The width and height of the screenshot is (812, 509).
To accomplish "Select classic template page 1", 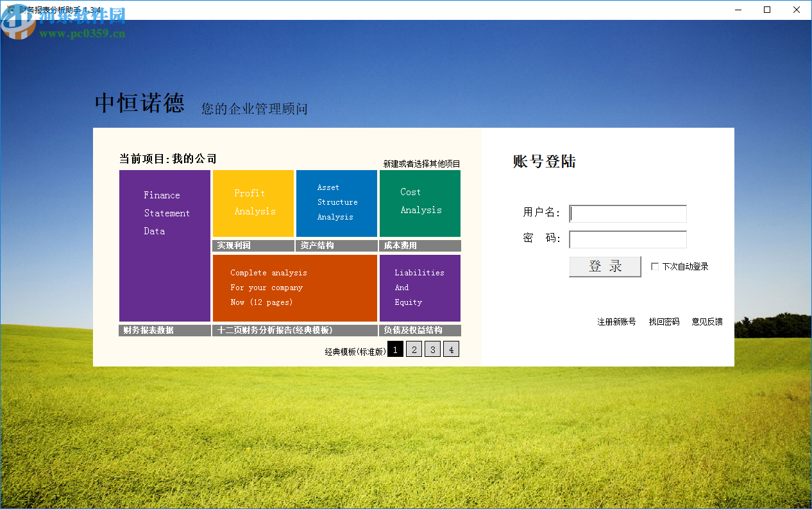I will click(x=395, y=349).
